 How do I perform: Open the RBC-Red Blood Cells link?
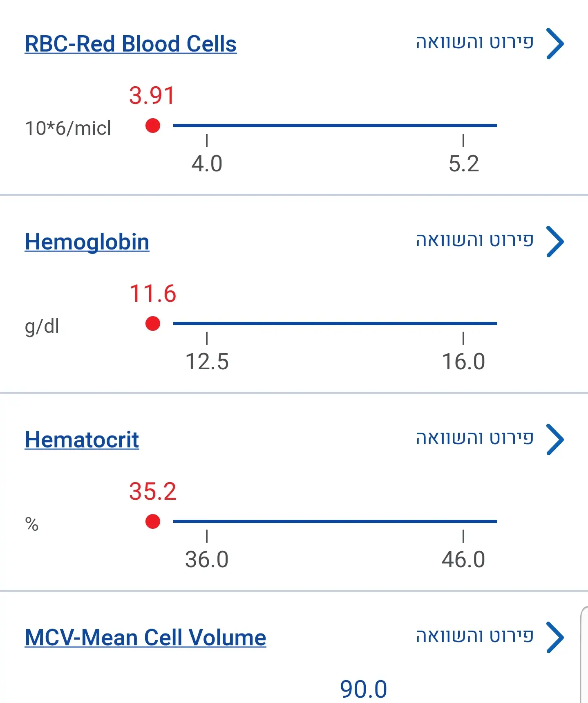[131, 44]
